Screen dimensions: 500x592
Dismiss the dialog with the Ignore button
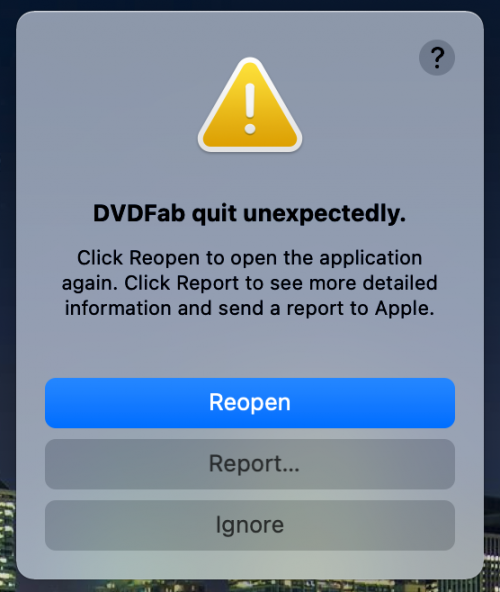[x=250, y=525]
